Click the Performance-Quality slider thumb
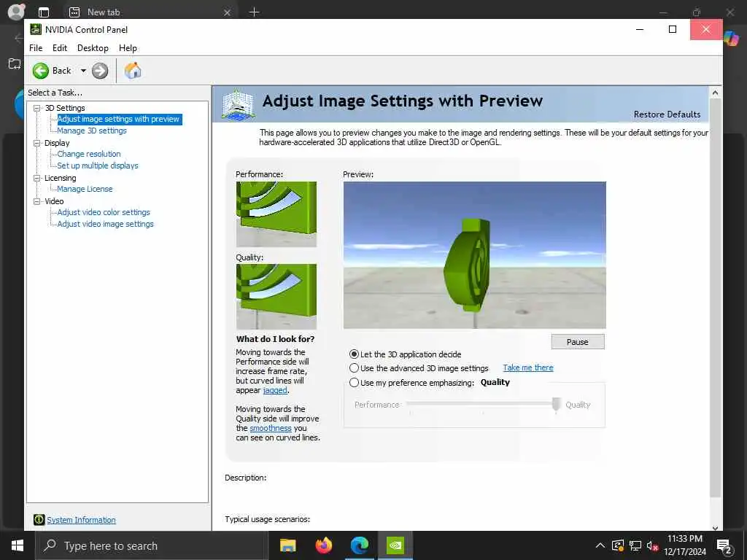The width and height of the screenshot is (747, 560). click(x=556, y=405)
